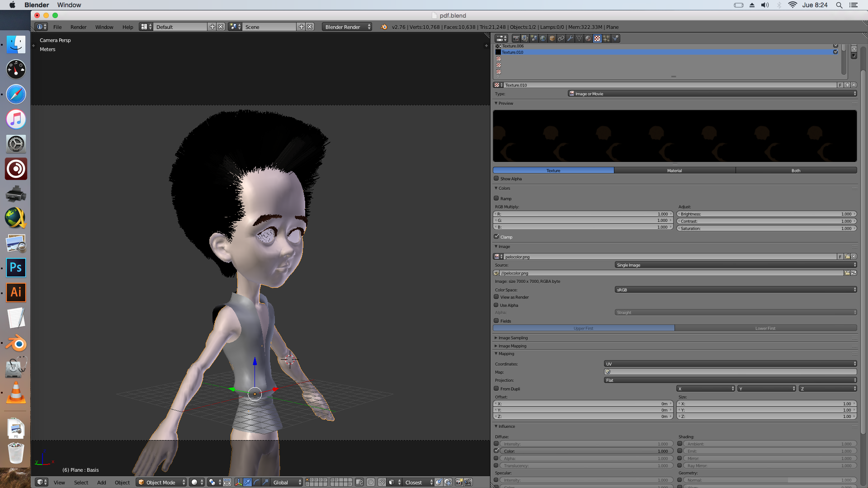
Task: Click the OpenGL render camera icon
Action: coord(459,482)
